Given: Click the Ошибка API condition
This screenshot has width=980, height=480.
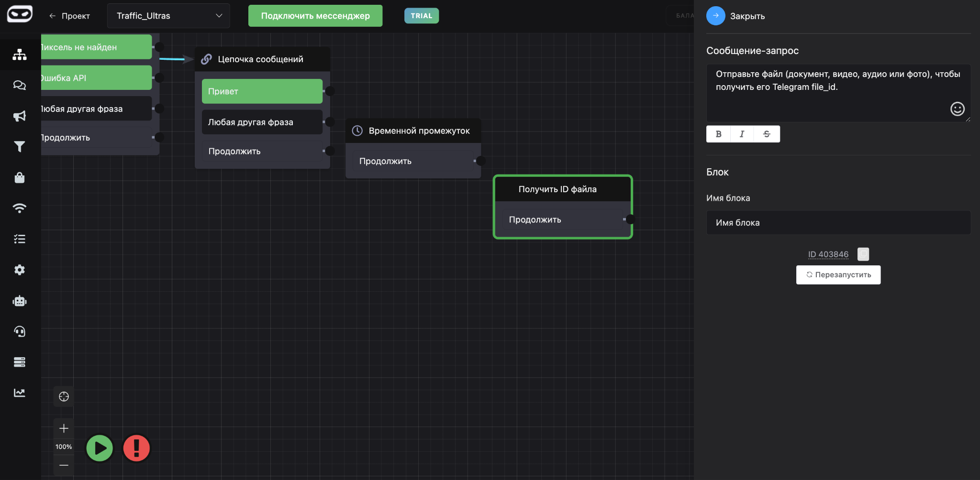Looking at the screenshot, I should point(96,78).
